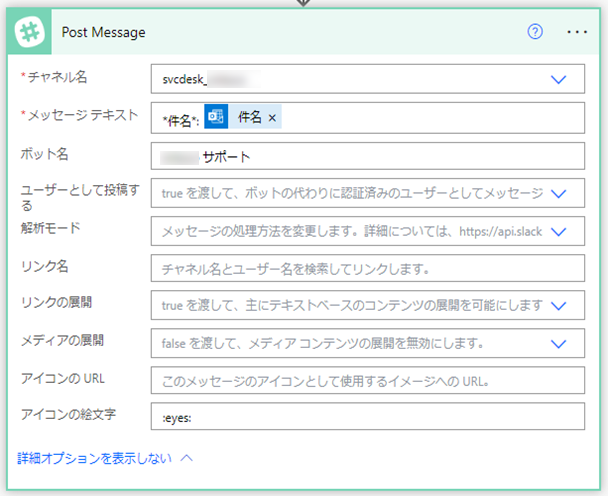The height and width of the screenshot is (496, 608).
Task: Click the 詳細オプションを表示しない link
Action: click(x=94, y=458)
